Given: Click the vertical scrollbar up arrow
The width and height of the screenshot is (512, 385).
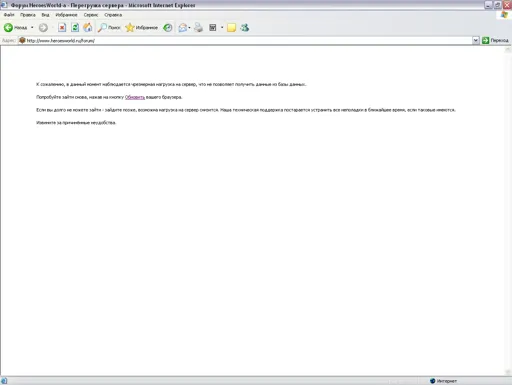Looking at the screenshot, I should (x=508, y=50).
